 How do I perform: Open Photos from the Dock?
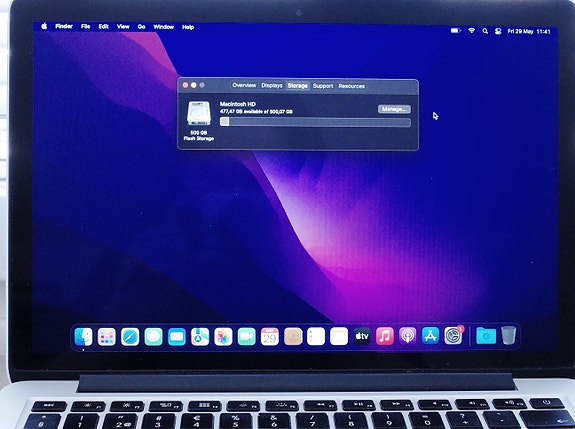(x=223, y=337)
